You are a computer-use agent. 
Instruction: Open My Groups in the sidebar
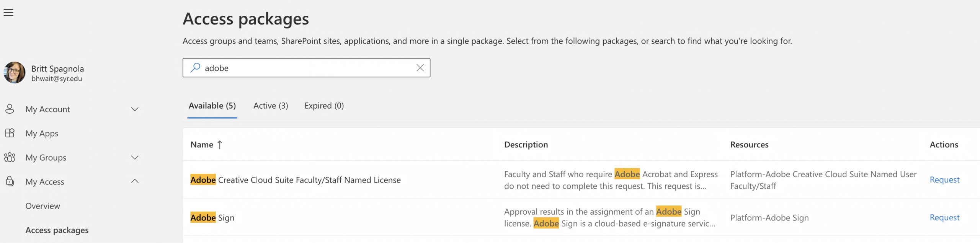point(46,158)
